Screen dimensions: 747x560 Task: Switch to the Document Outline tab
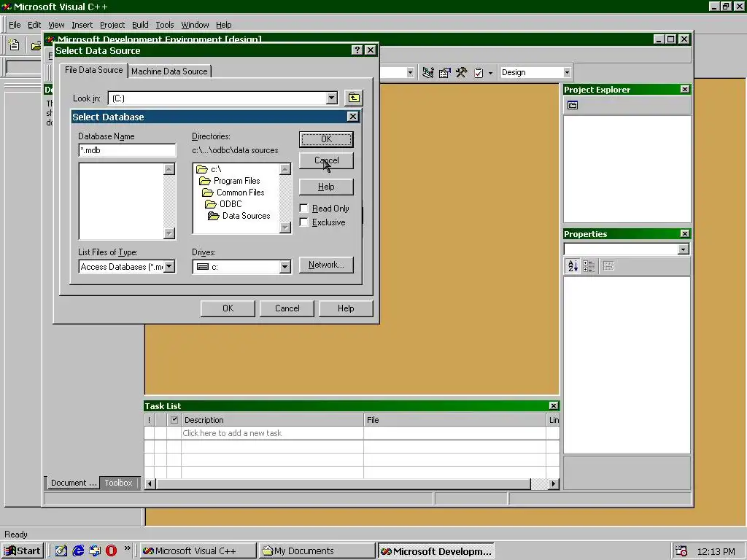point(74,483)
